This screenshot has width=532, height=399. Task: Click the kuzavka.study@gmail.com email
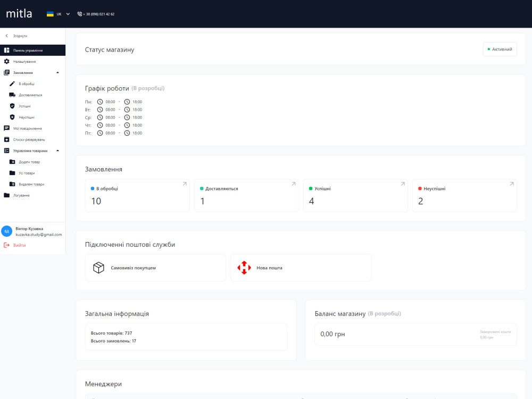tap(39, 235)
